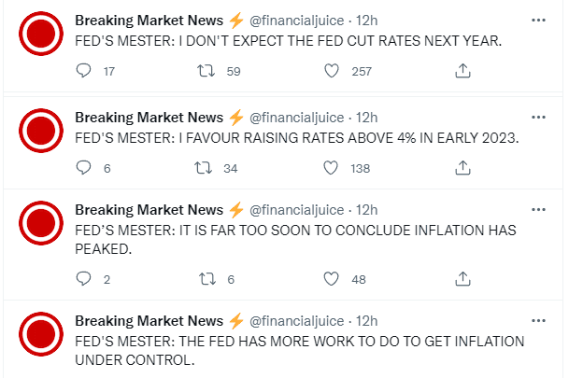
Task: Open more options on first tweet
Action: click(538, 20)
